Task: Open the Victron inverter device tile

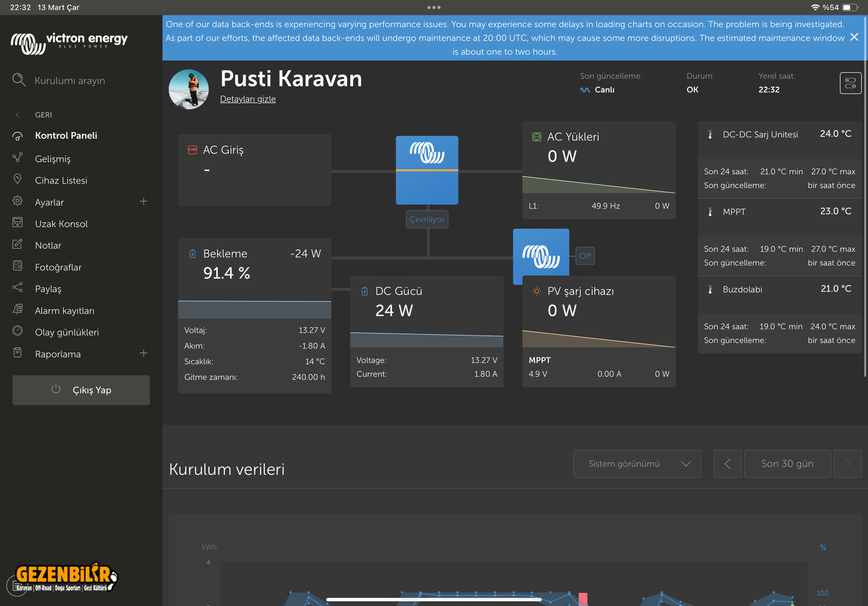Action: click(x=427, y=170)
